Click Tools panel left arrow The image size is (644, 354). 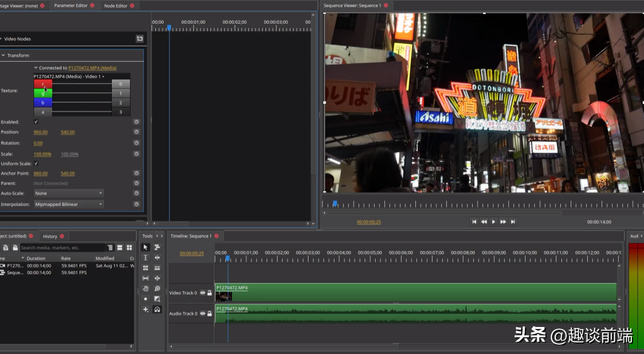point(157,236)
